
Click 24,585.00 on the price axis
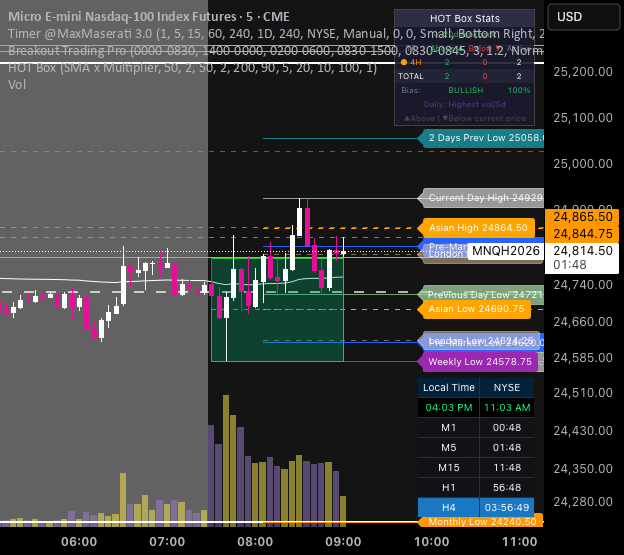pyautogui.click(x=583, y=358)
